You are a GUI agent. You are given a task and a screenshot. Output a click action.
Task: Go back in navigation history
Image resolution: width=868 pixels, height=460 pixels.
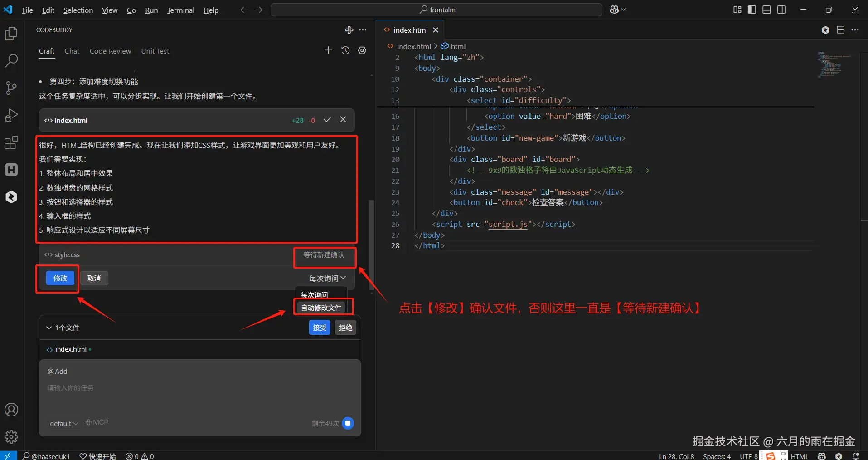pos(244,10)
